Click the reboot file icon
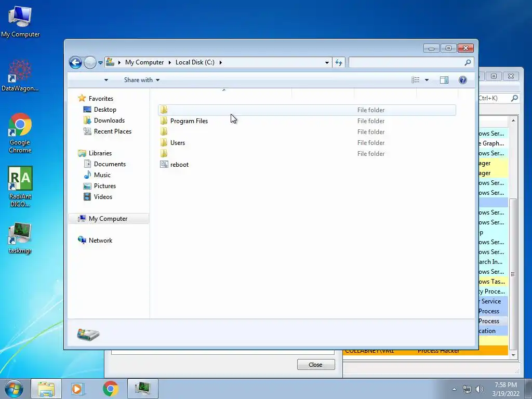The image size is (532, 399). click(164, 165)
